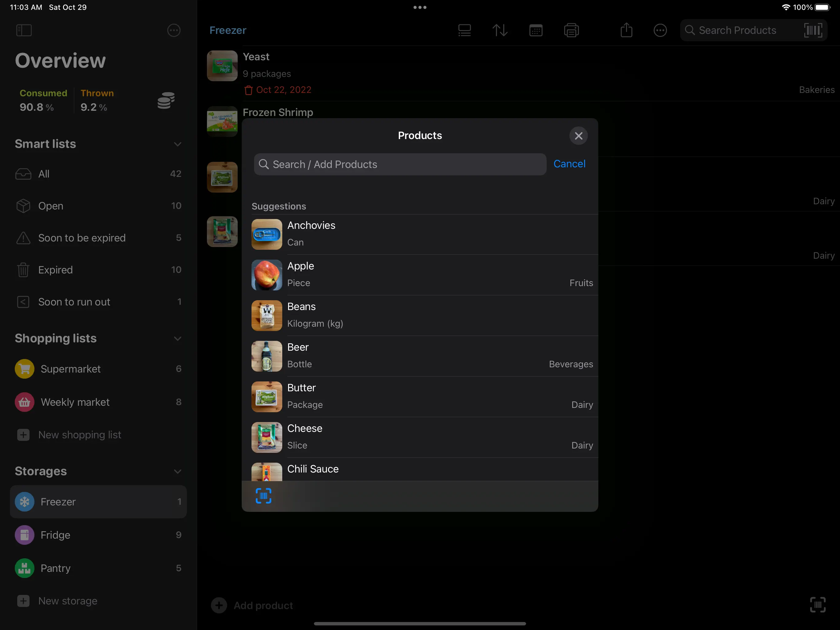The width and height of the screenshot is (840, 630).
Task: Click the Search / Add Products field
Action: (x=399, y=164)
